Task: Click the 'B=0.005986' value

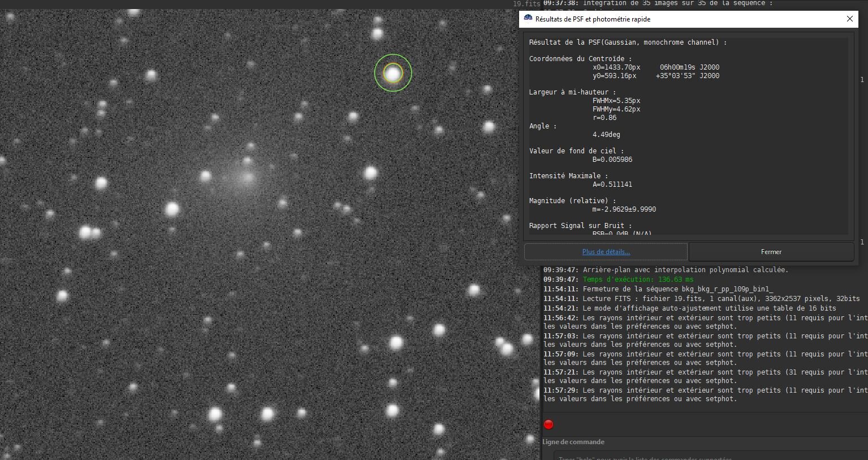Action: pyautogui.click(x=612, y=160)
